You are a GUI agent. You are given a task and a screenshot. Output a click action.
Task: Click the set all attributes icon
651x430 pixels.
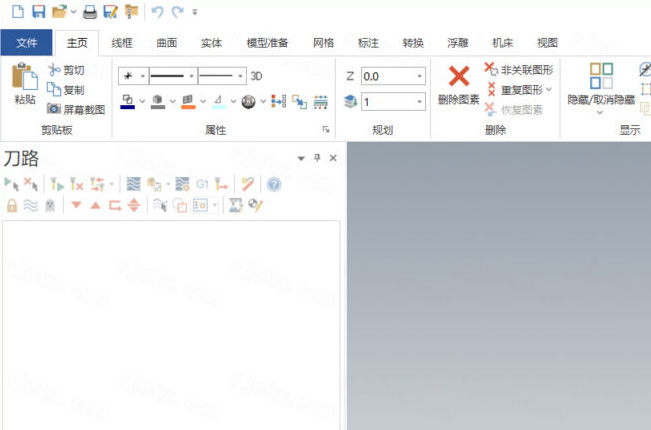(279, 102)
